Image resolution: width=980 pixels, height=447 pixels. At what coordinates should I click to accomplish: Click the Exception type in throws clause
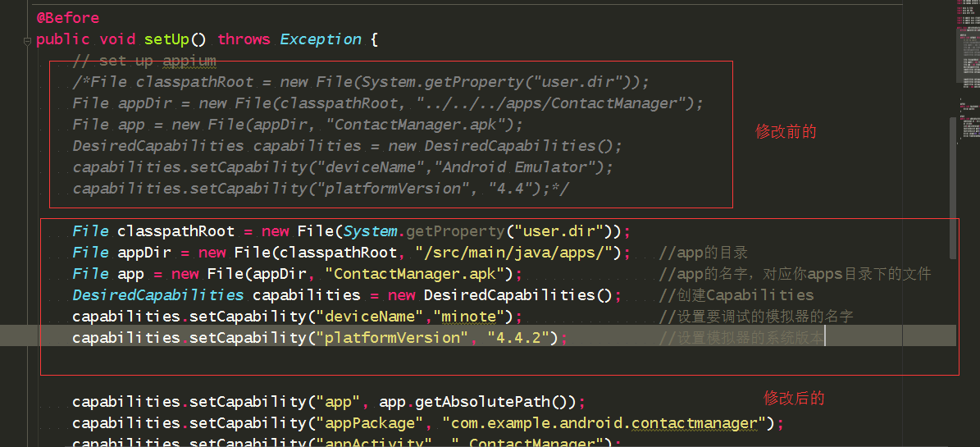(320, 39)
